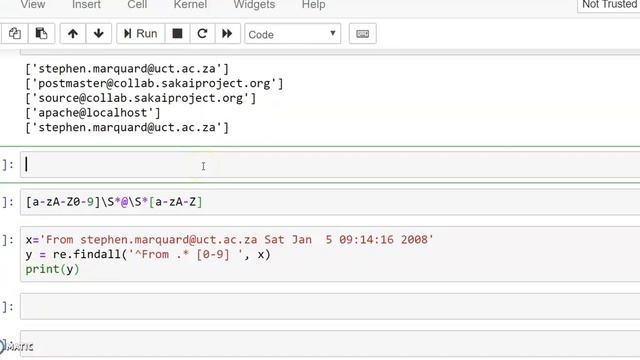Click the empty cell below print(y) cell
This screenshot has height=360, width=640.
coord(330,306)
